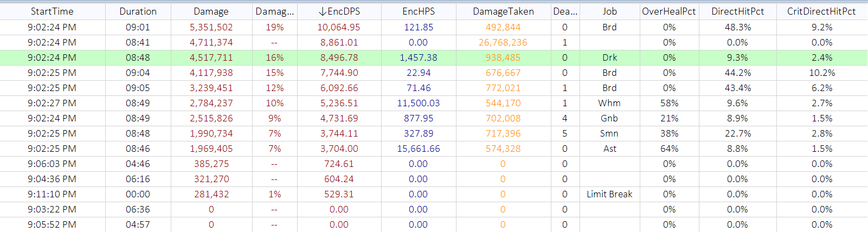Sort by the DirectHitPct column header
Viewport: 868px width, 232px height.
(738, 11)
